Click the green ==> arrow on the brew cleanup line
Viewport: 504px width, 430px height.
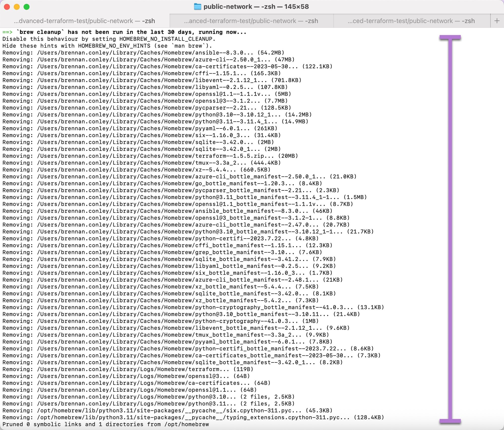pos(7,32)
